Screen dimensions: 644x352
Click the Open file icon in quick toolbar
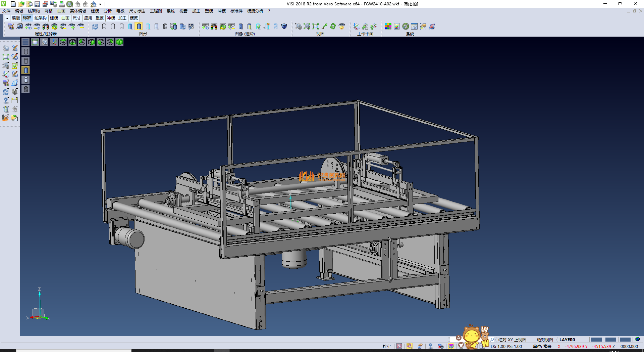(21, 4)
